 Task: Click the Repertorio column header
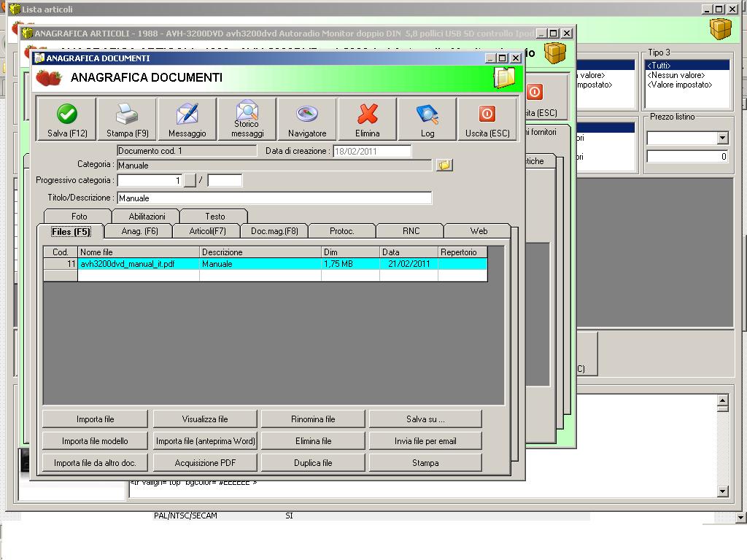(462, 252)
